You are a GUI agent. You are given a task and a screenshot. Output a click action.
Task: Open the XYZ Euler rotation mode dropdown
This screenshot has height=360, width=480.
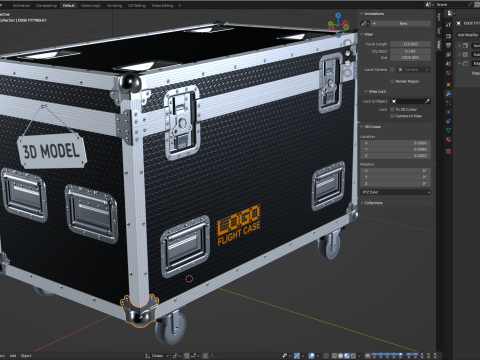tap(396, 192)
